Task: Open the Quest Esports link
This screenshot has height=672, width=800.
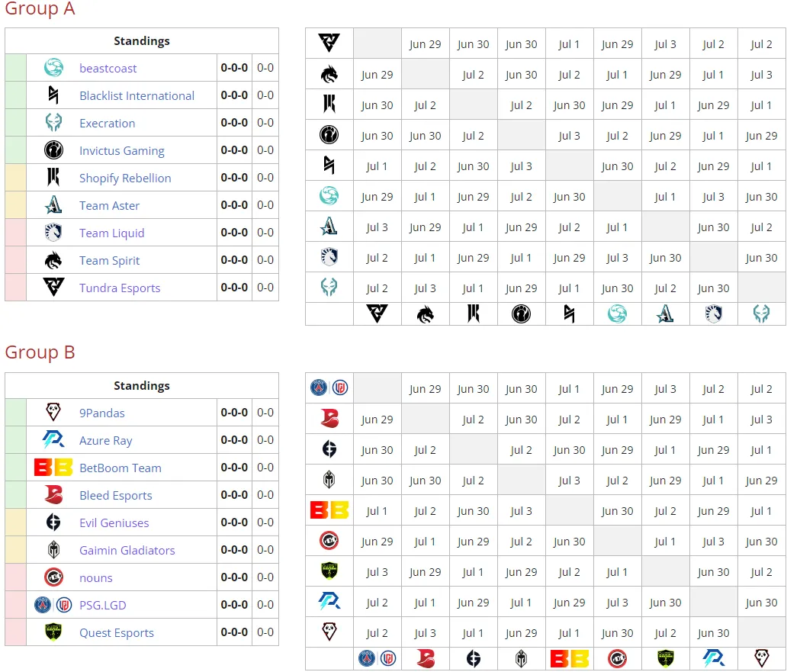Action: pyautogui.click(x=117, y=633)
